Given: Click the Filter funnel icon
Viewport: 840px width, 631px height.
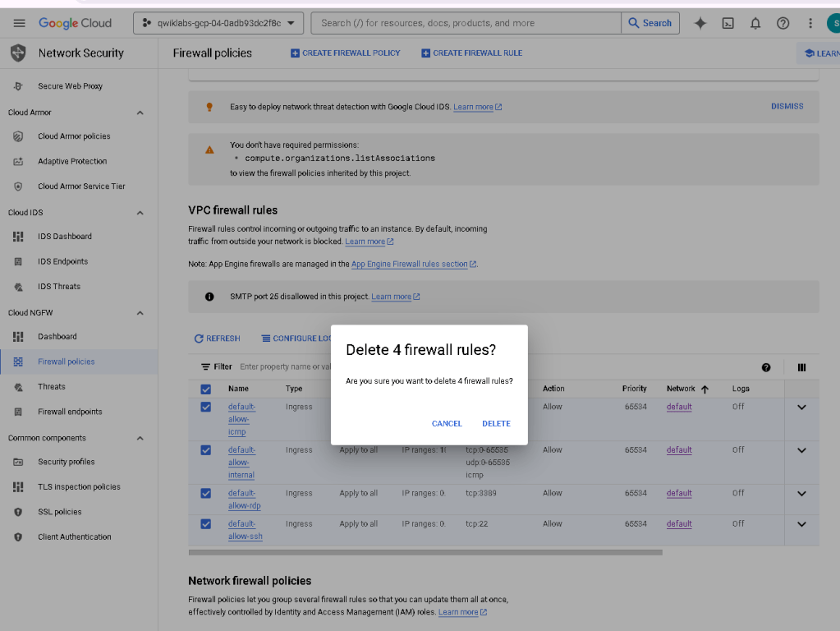Looking at the screenshot, I should tap(206, 367).
